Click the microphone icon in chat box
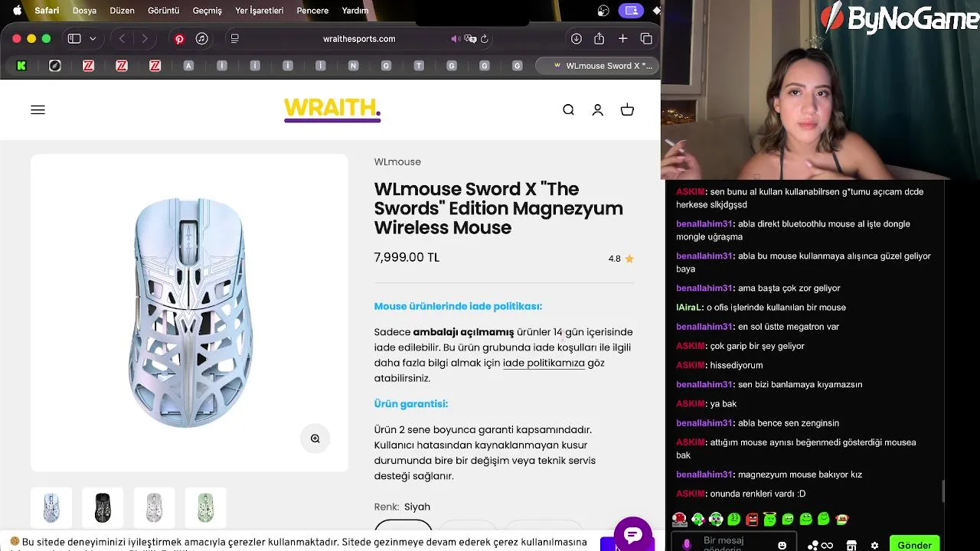This screenshot has height=551, width=980. (687, 544)
